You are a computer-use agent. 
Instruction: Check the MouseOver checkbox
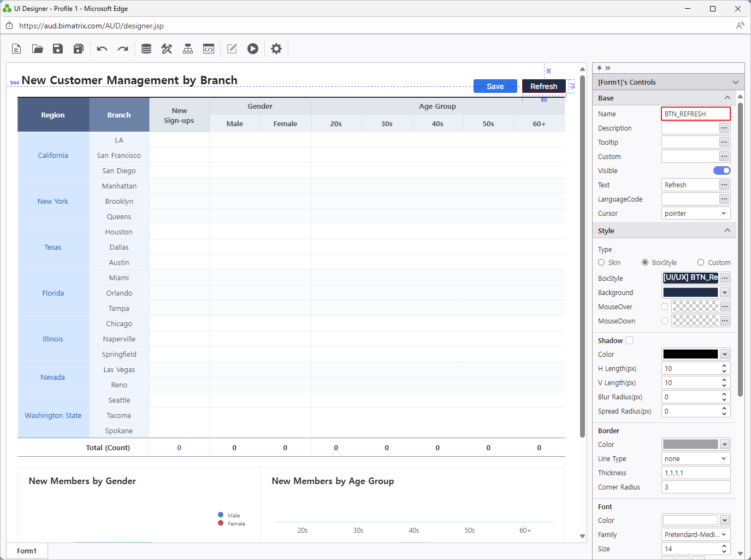[x=665, y=307]
